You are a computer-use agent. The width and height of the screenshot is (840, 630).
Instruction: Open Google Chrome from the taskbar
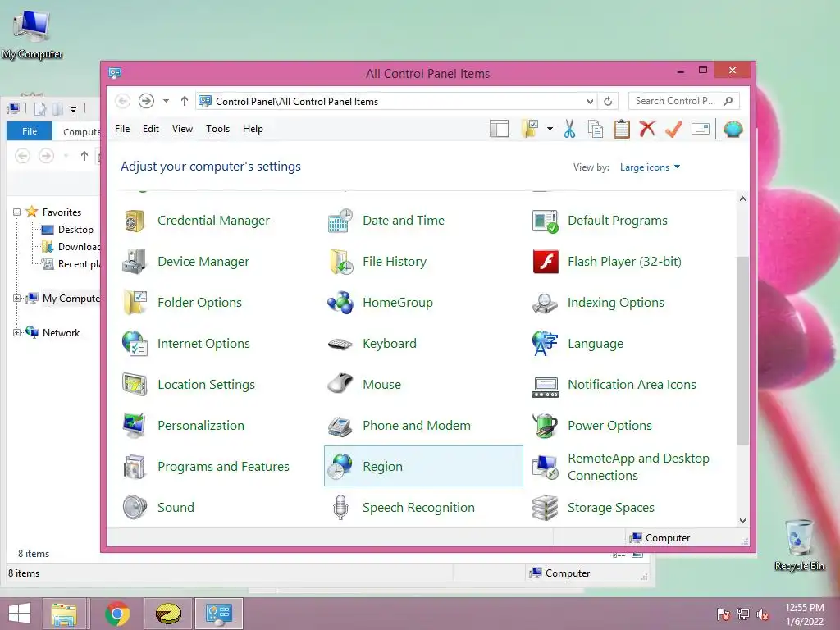coord(117,614)
